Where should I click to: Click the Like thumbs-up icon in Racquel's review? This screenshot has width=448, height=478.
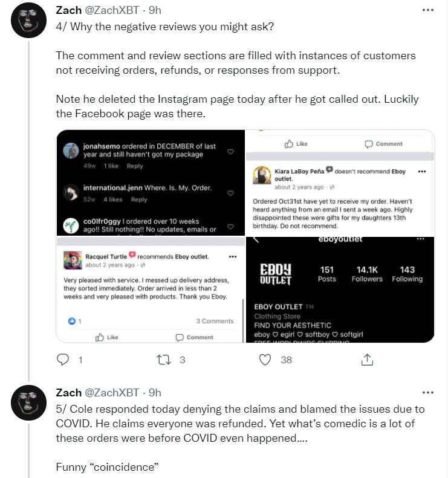click(100, 337)
